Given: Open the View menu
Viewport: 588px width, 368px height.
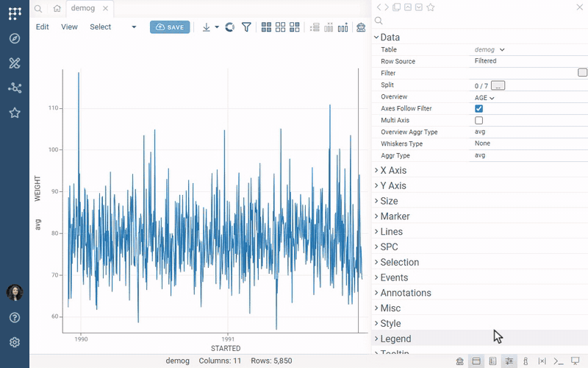Looking at the screenshot, I should click(x=69, y=27).
